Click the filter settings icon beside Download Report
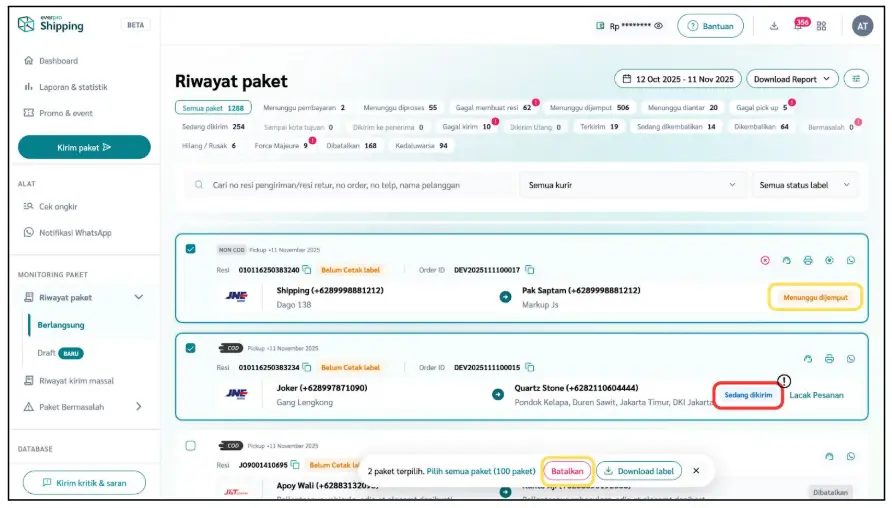This screenshot has height=508, width=892. [x=856, y=79]
